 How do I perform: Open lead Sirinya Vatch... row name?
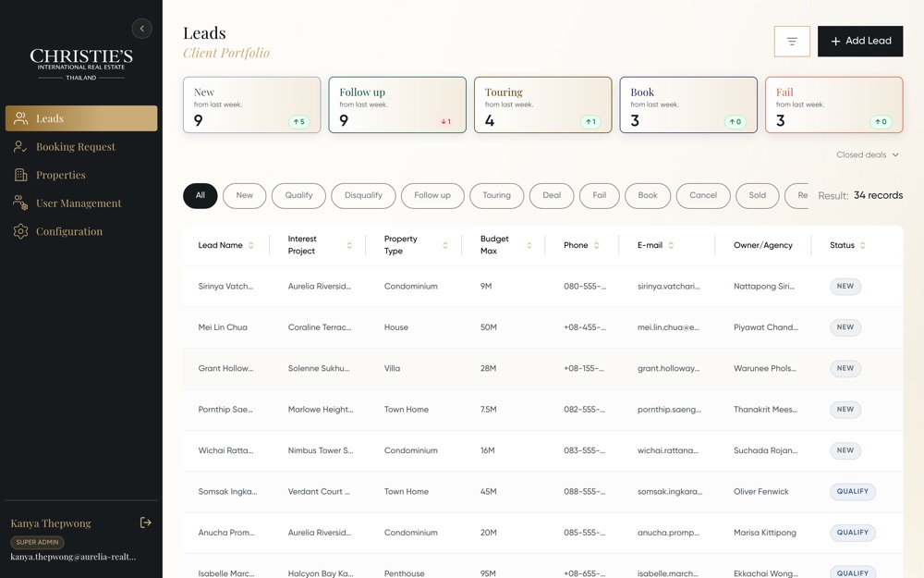pyautogui.click(x=225, y=287)
